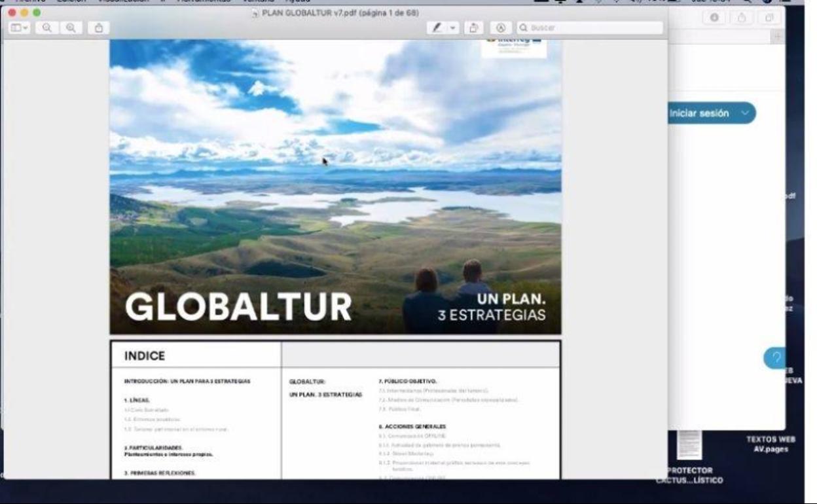This screenshot has height=504, width=817.
Task: Click the background browser's share icon
Action: (742, 18)
